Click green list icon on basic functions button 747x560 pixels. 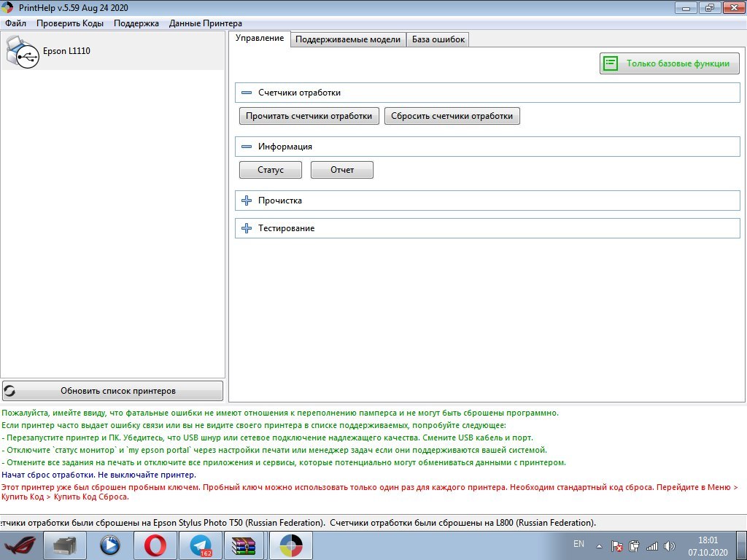point(611,63)
